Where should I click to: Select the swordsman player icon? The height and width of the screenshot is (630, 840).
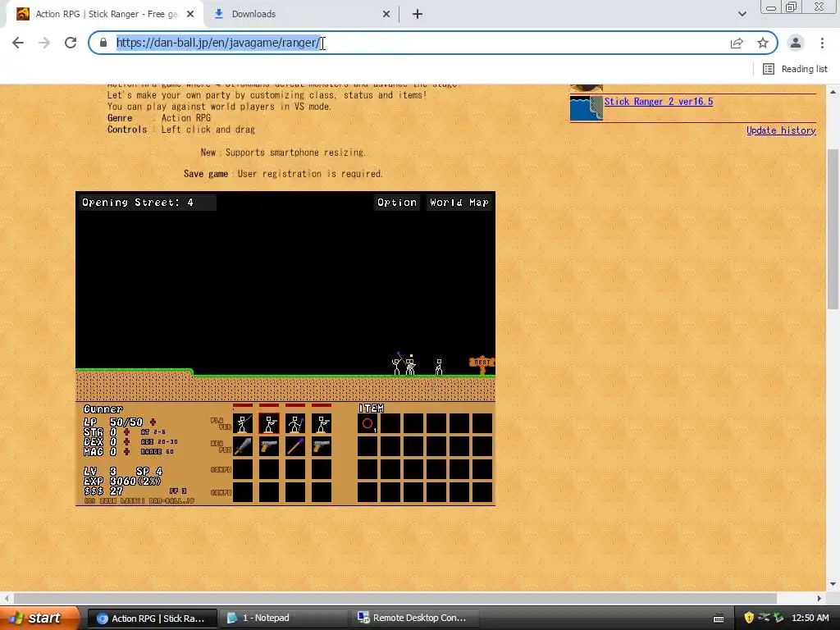[243, 423]
